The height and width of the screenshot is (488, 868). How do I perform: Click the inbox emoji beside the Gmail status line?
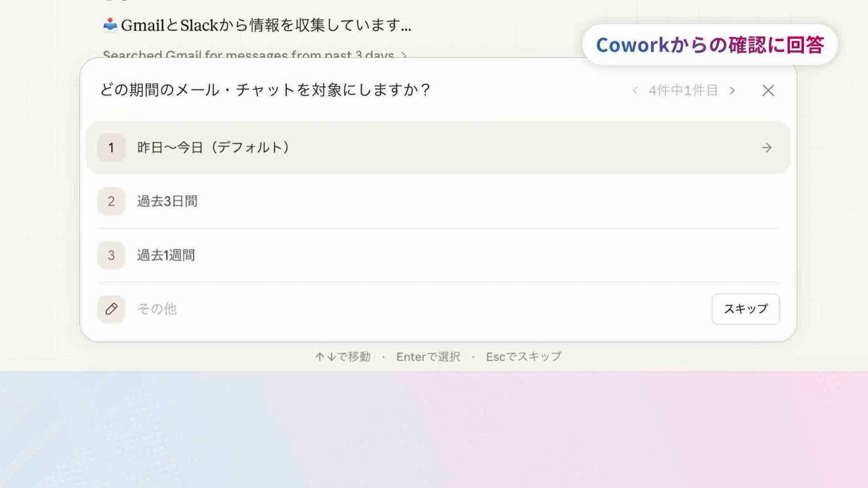tap(110, 25)
